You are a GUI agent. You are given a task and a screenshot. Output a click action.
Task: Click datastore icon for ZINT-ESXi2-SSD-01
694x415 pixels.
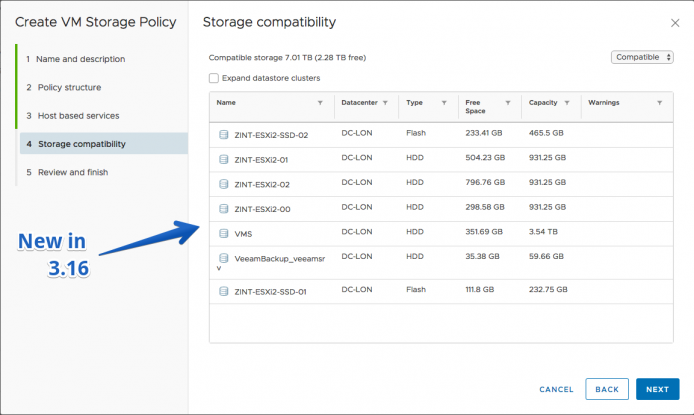pos(224,291)
